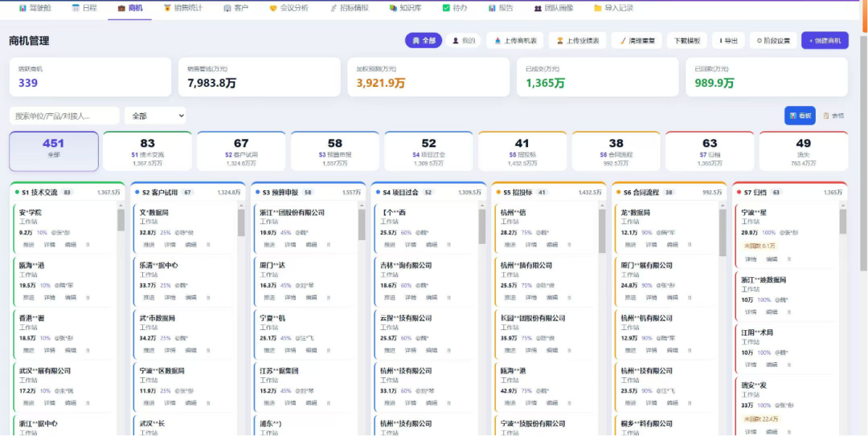Select the 流失 stage summary card

click(803, 151)
